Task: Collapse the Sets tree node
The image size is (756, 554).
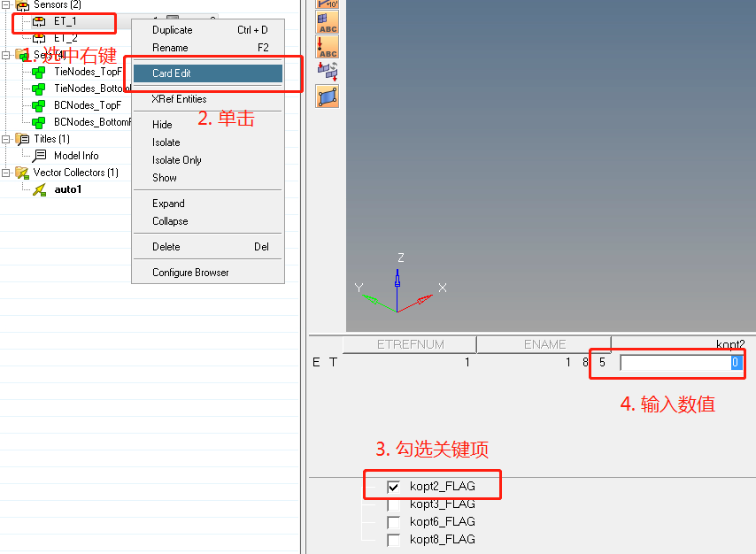Action: [6, 55]
